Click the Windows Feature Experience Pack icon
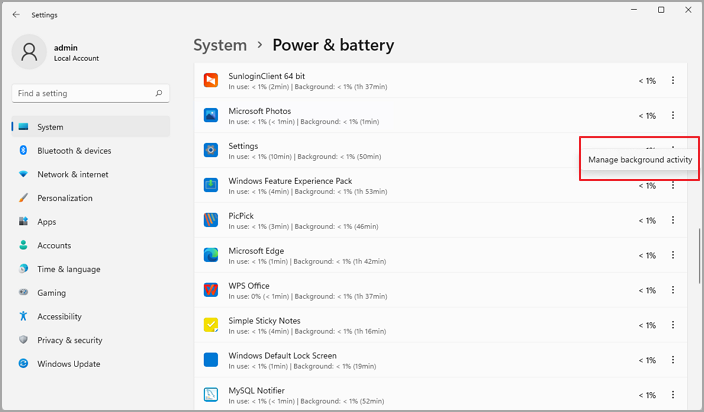Screen dimensions: 704x412 coord(211,185)
